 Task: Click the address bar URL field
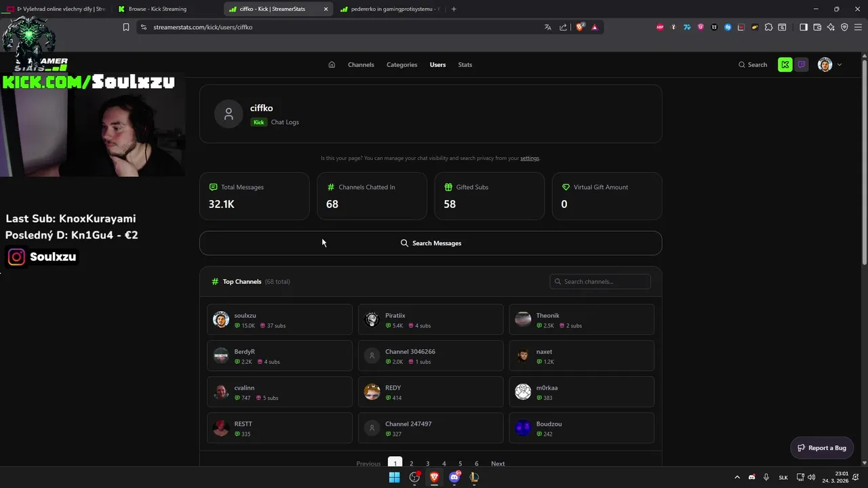click(x=339, y=27)
